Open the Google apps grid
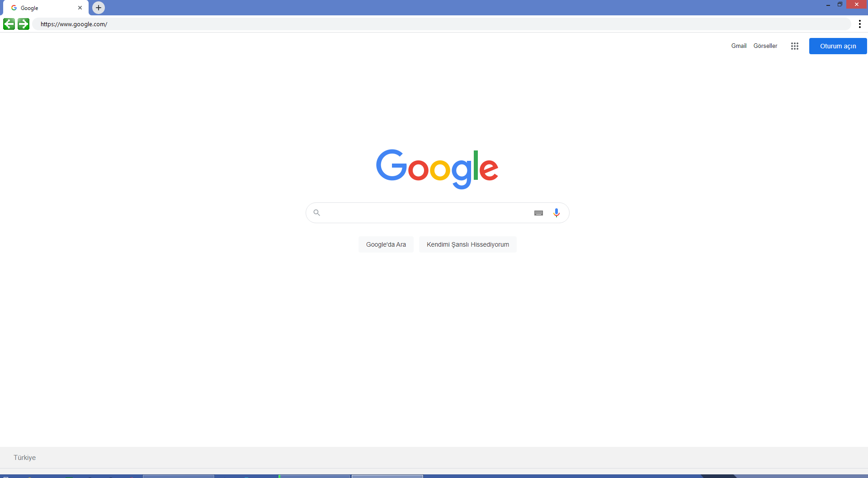868x478 pixels. point(795,46)
